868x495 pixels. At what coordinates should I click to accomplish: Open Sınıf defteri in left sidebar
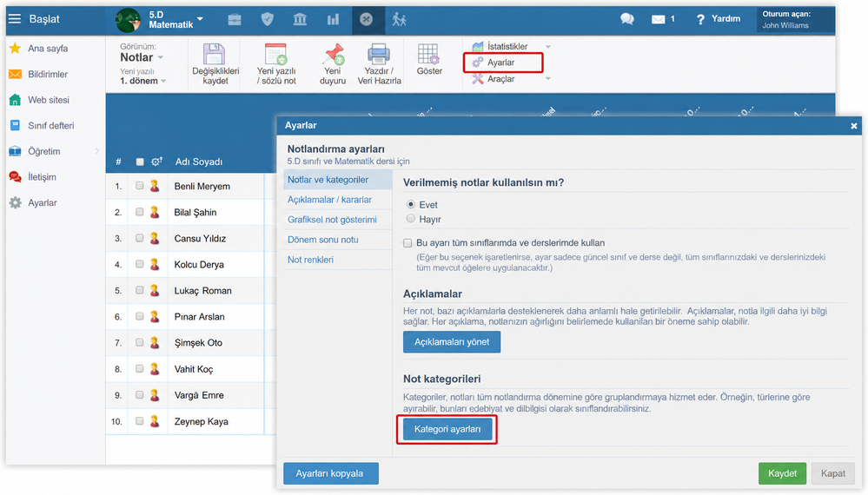tap(51, 126)
